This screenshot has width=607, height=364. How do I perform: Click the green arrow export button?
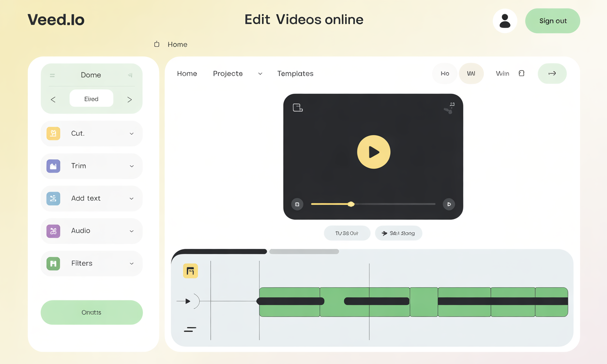552,73
